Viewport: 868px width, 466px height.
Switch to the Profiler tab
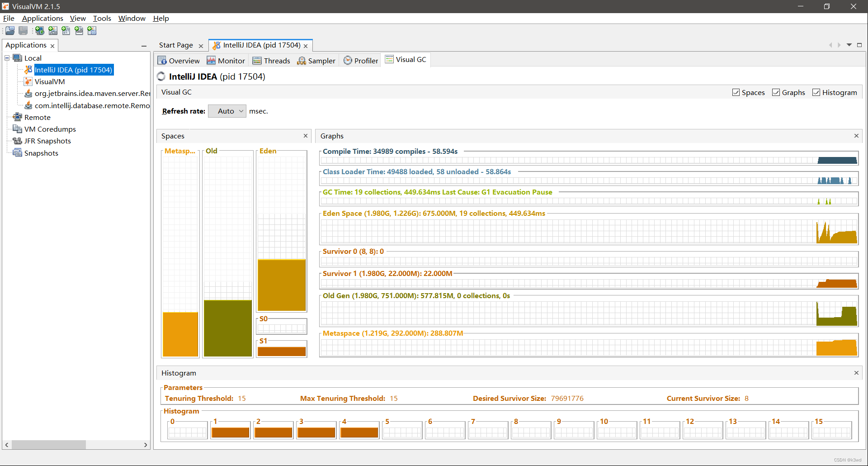361,61
